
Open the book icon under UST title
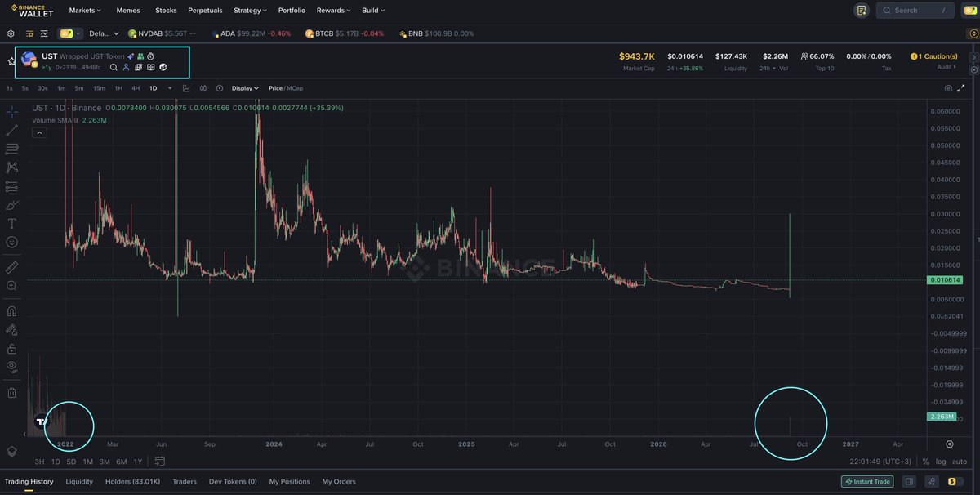pyautogui.click(x=150, y=68)
